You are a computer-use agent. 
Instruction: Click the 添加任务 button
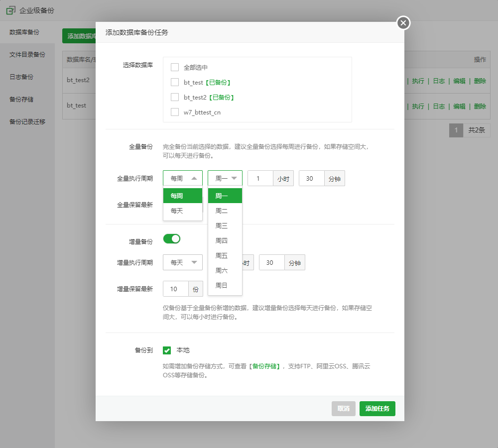click(x=377, y=409)
